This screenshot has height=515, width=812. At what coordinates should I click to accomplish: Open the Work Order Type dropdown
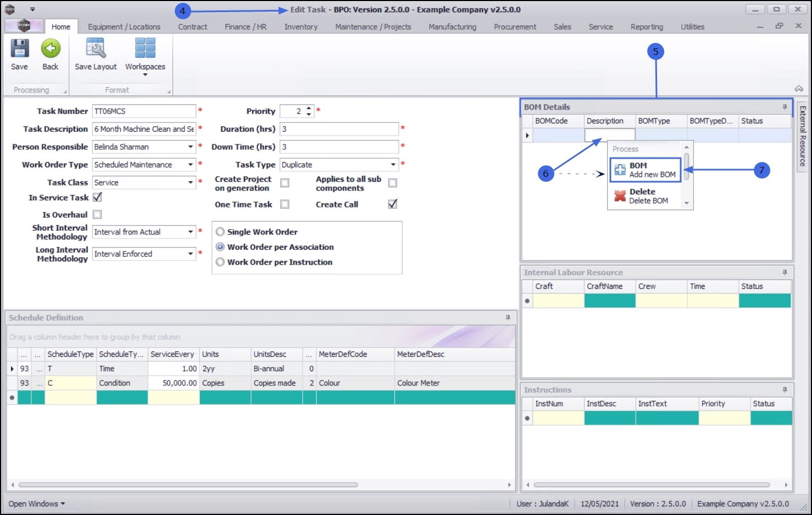[191, 165]
